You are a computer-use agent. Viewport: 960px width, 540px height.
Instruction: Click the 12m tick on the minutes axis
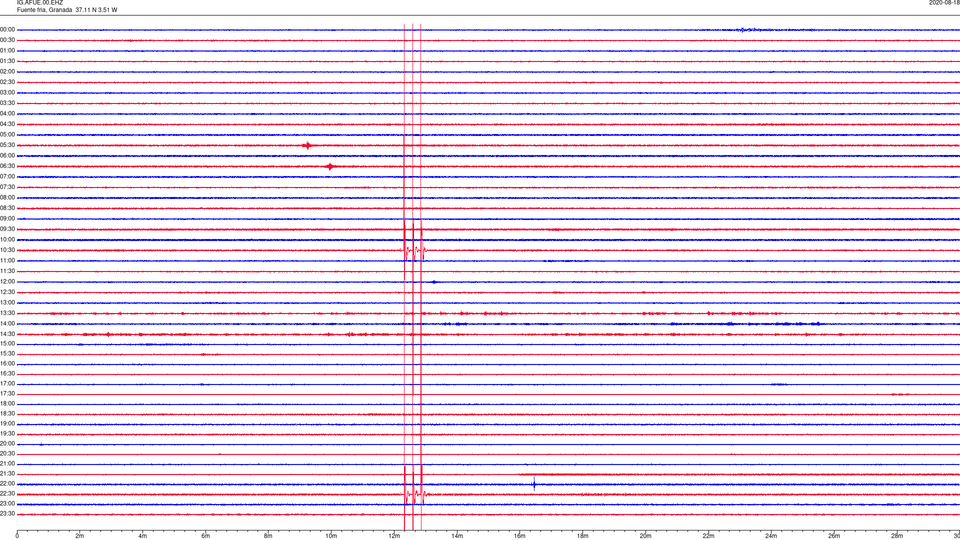[x=394, y=536]
